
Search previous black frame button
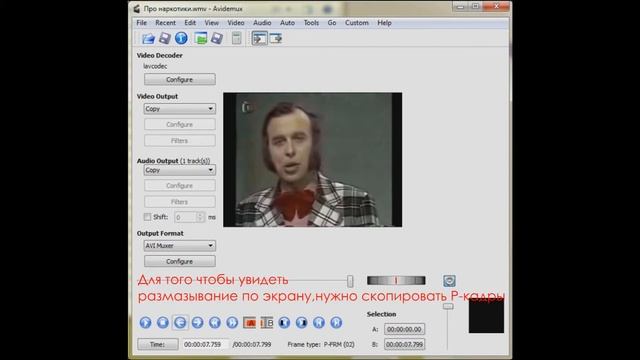pyautogui.click(x=284, y=323)
